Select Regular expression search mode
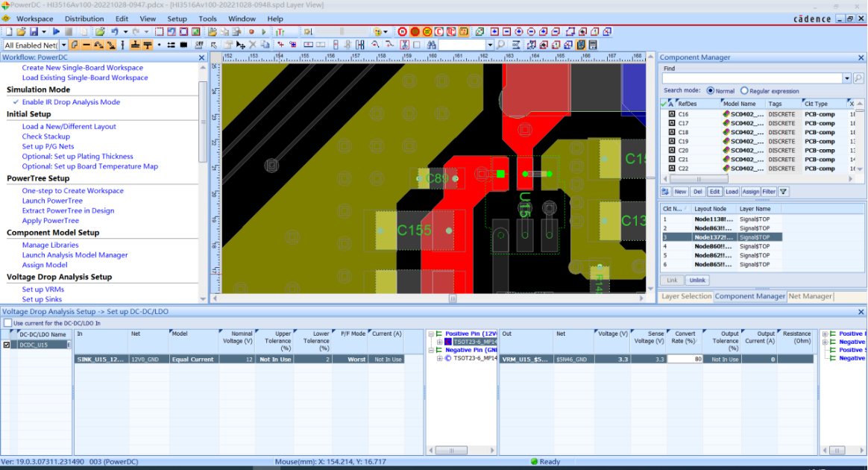 (744, 91)
